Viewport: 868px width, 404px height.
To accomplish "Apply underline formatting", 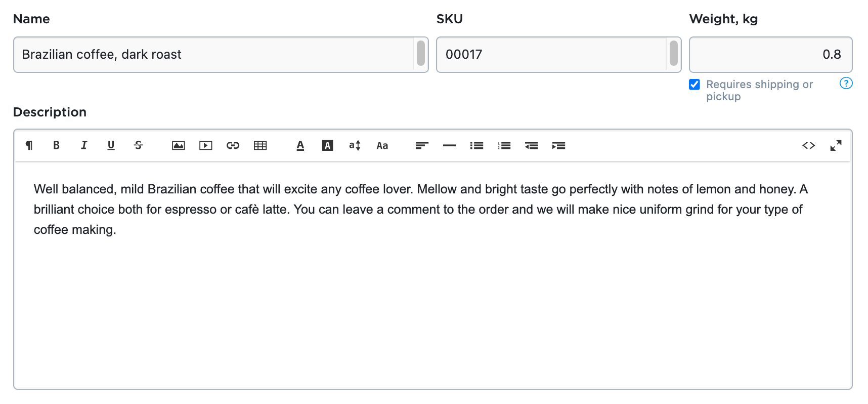I will pyautogui.click(x=111, y=145).
